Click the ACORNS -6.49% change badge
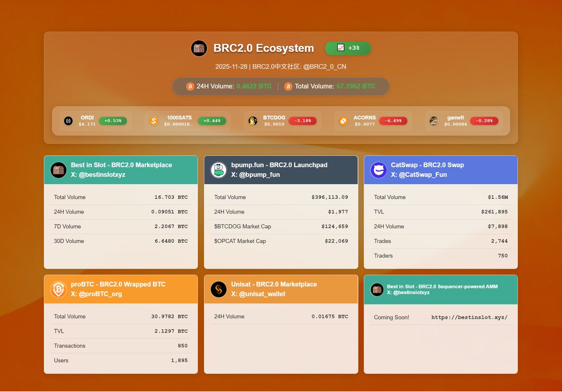Screen dimensions: 562x392 point(393,121)
